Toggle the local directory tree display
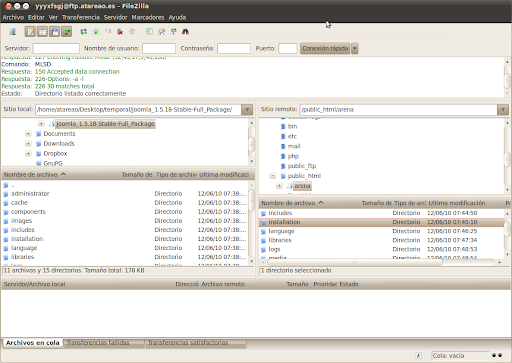 tap(42, 32)
